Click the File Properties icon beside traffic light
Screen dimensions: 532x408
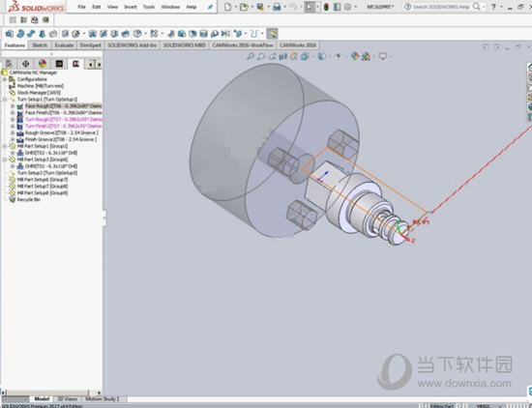click(337, 7)
